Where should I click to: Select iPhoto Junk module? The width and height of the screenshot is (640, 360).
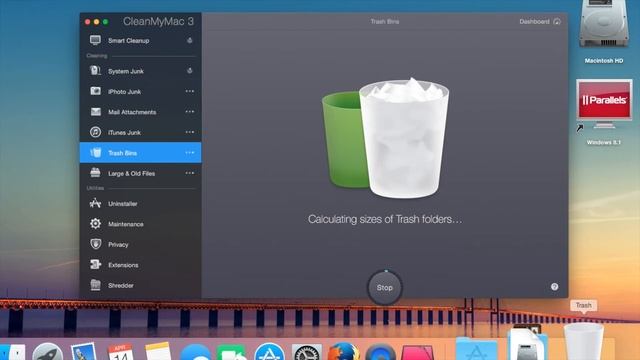click(x=140, y=91)
